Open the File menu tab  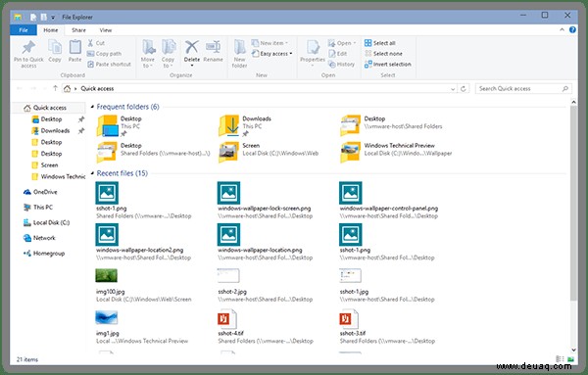coord(24,30)
